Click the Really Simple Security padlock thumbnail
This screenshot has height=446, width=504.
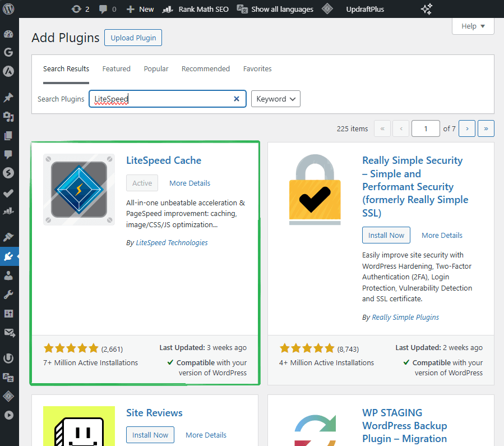pyautogui.click(x=315, y=190)
